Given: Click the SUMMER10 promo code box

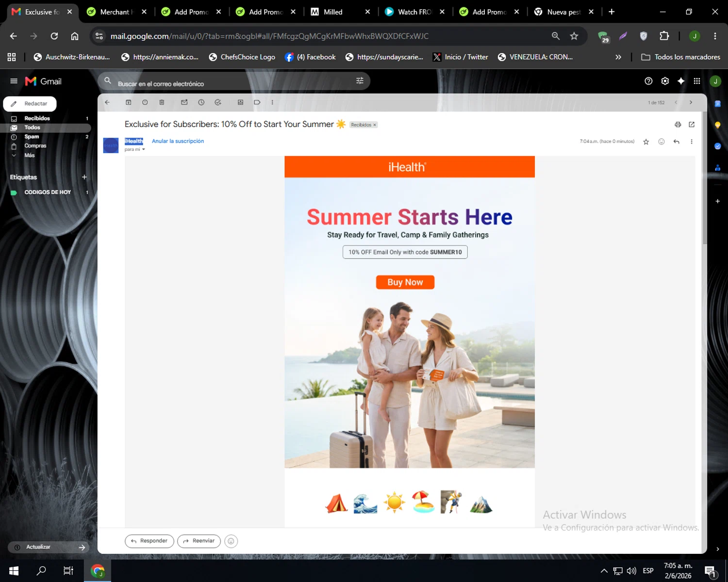Looking at the screenshot, I should click(x=405, y=252).
